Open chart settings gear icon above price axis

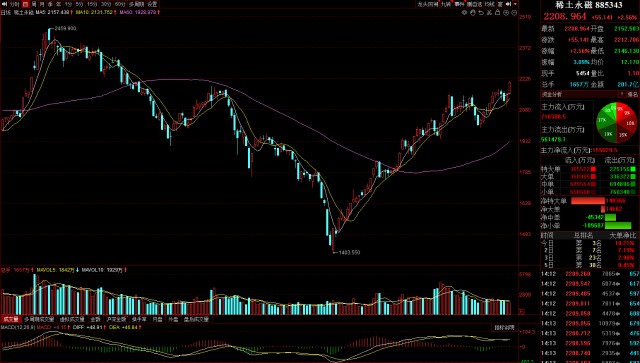pyautogui.click(x=464, y=13)
